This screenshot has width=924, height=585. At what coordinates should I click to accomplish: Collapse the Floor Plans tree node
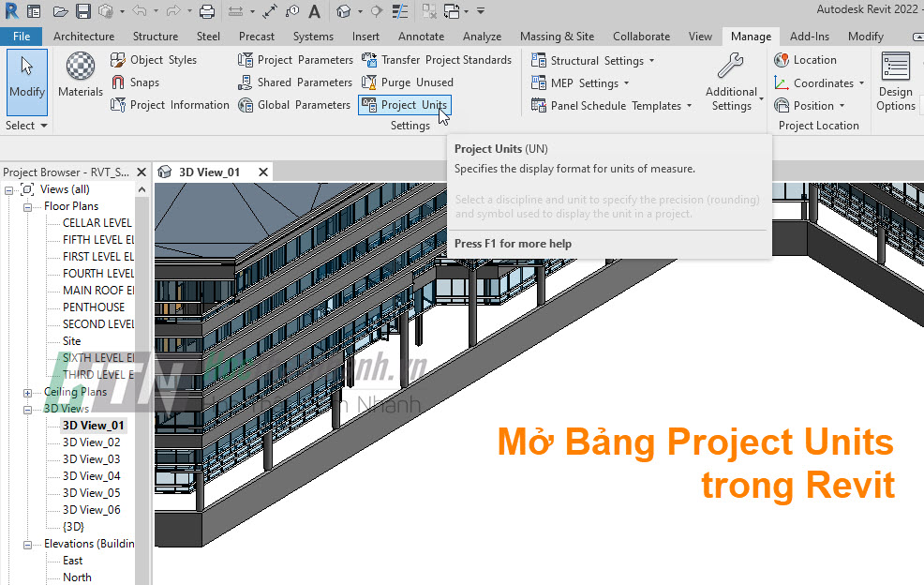pos(28,207)
